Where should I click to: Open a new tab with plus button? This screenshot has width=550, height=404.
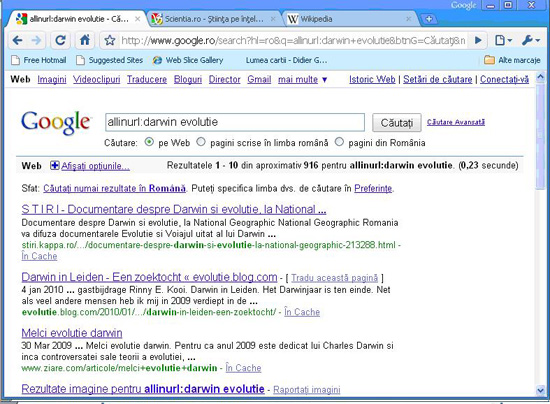429,19
